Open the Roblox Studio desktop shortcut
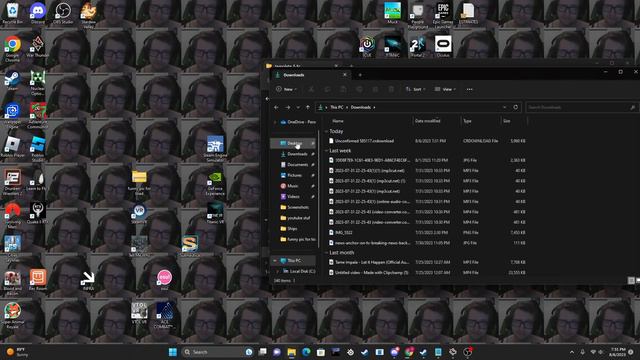 coord(38,149)
